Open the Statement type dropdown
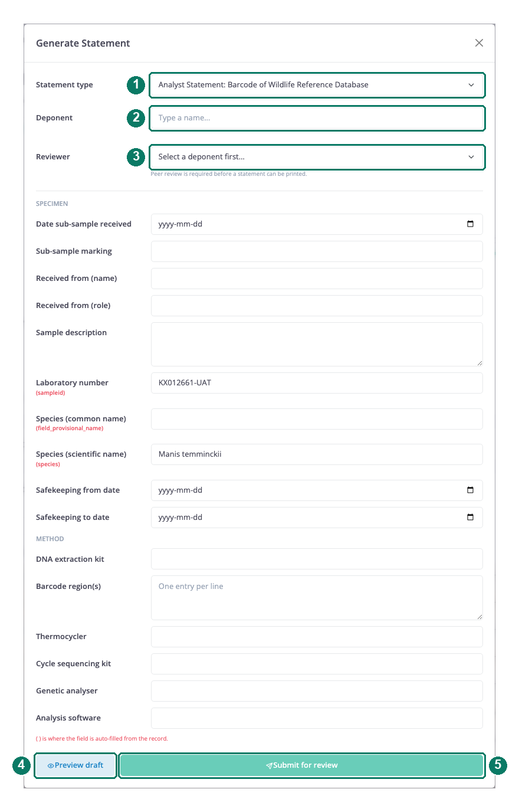 pos(317,85)
